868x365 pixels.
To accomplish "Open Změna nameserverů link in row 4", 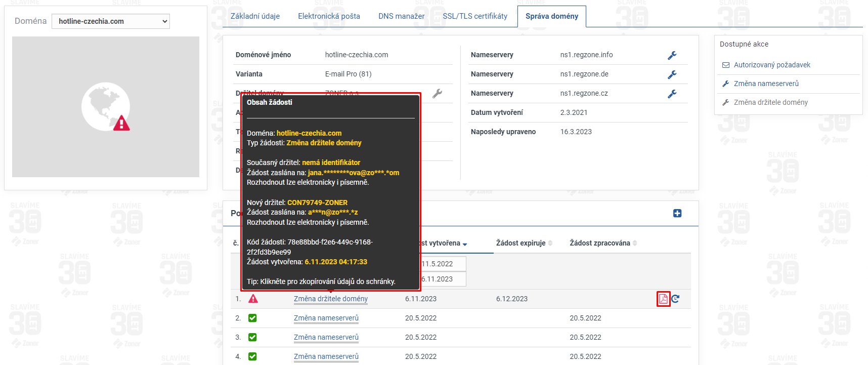I will click(326, 356).
